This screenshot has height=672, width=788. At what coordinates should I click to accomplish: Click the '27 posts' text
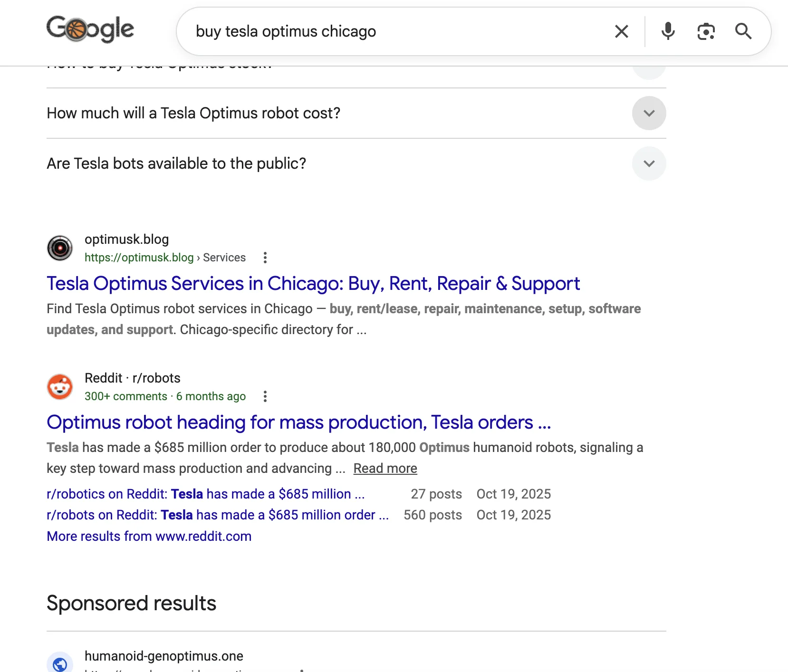(x=436, y=494)
